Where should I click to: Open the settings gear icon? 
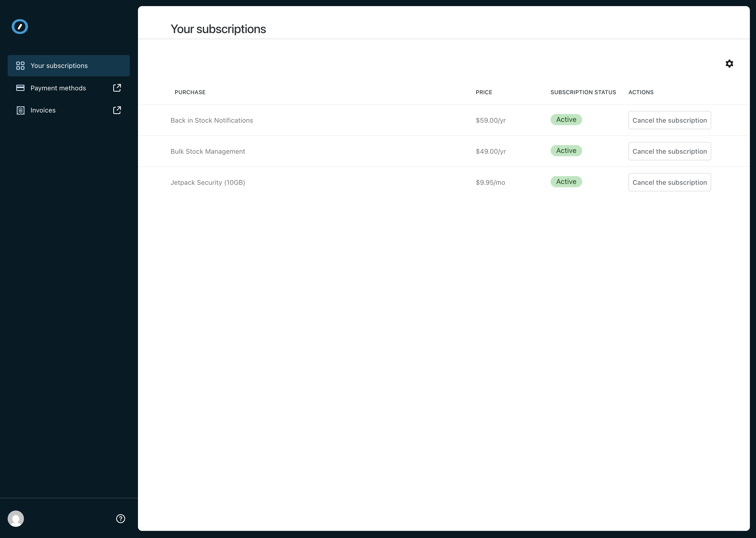click(x=729, y=64)
